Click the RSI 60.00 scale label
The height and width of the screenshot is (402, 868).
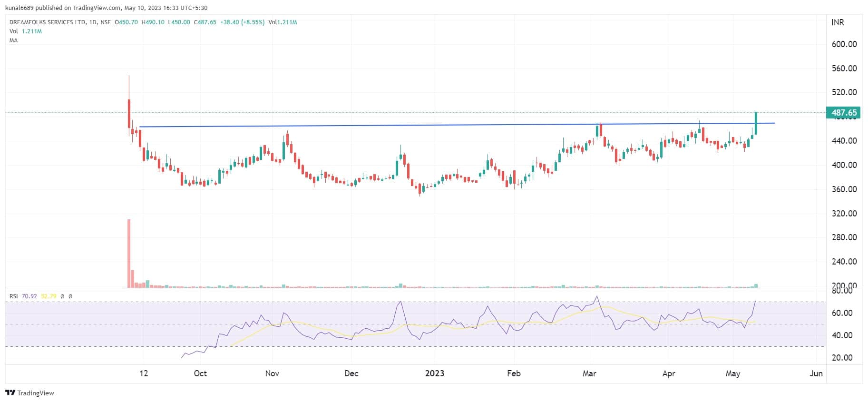click(x=842, y=313)
